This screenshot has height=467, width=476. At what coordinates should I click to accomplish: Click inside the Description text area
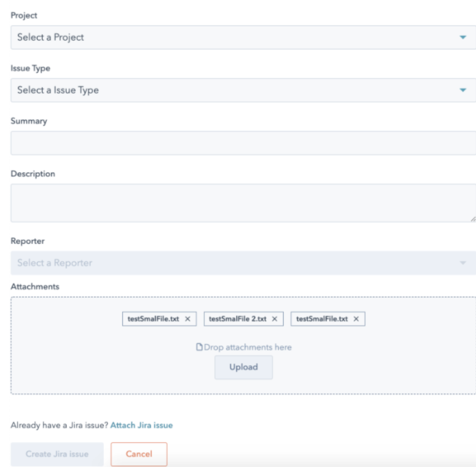tap(240, 203)
